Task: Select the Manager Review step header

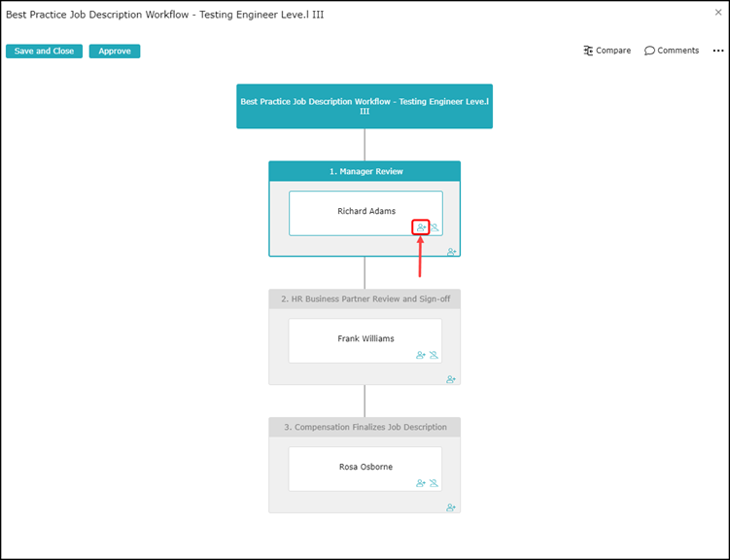Action: tap(365, 171)
